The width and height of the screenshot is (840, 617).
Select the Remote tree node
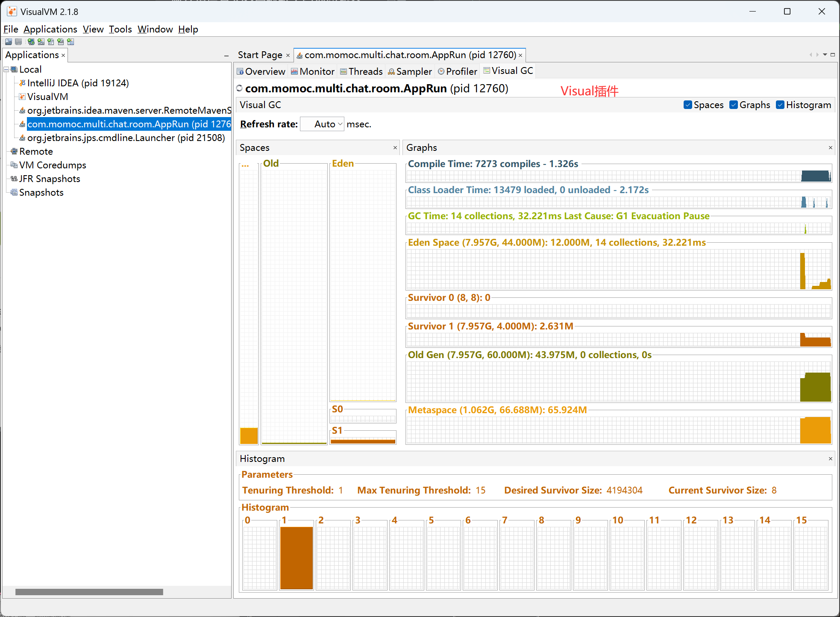[36, 151]
